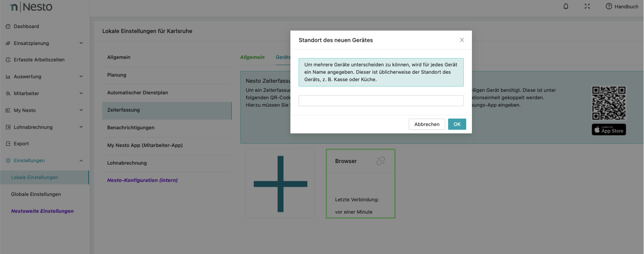The width and height of the screenshot is (644, 254).
Task: Click the App Store download badge
Action: 609,130
